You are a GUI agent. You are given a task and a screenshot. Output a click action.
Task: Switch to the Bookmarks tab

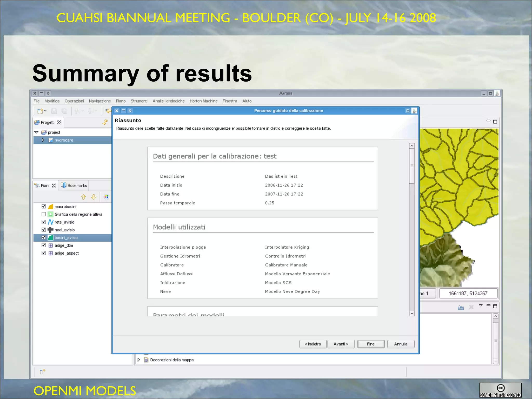tap(74, 185)
